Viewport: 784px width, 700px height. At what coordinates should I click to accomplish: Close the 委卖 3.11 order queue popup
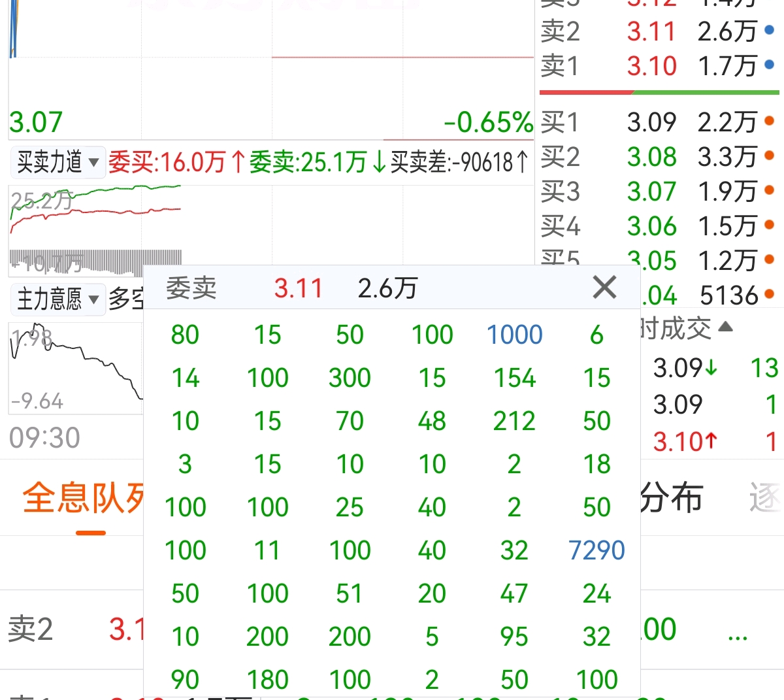(x=604, y=287)
